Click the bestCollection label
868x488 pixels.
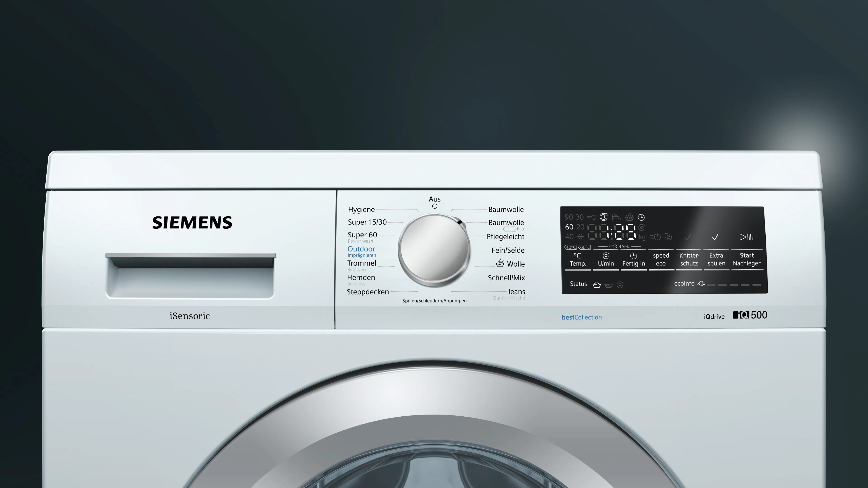point(582,317)
